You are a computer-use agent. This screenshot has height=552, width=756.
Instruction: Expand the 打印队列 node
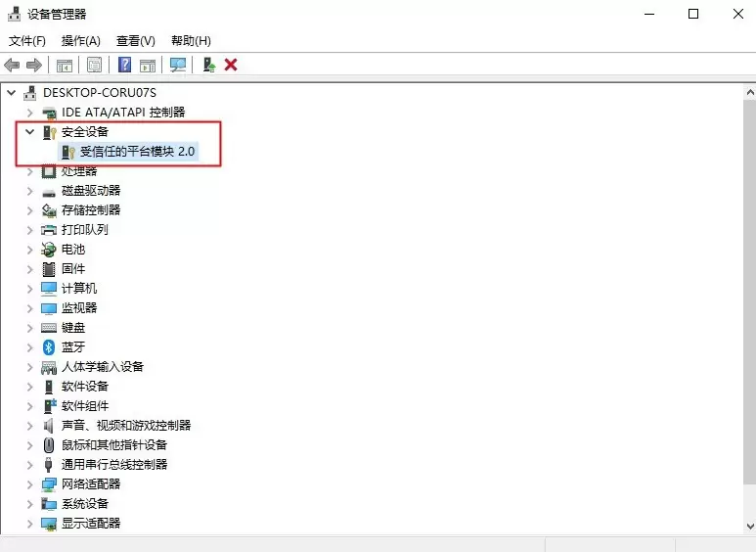pyautogui.click(x=30, y=230)
